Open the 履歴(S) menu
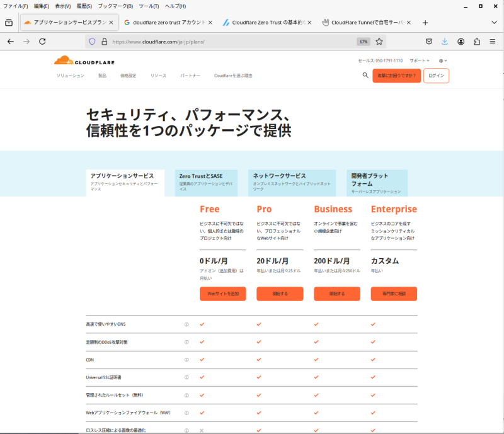 click(x=84, y=6)
